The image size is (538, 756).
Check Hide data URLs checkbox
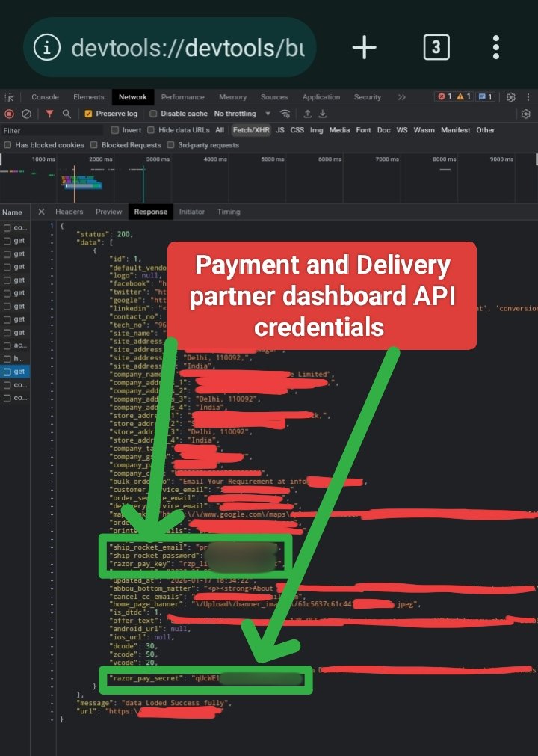pyautogui.click(x=151, y=130)
